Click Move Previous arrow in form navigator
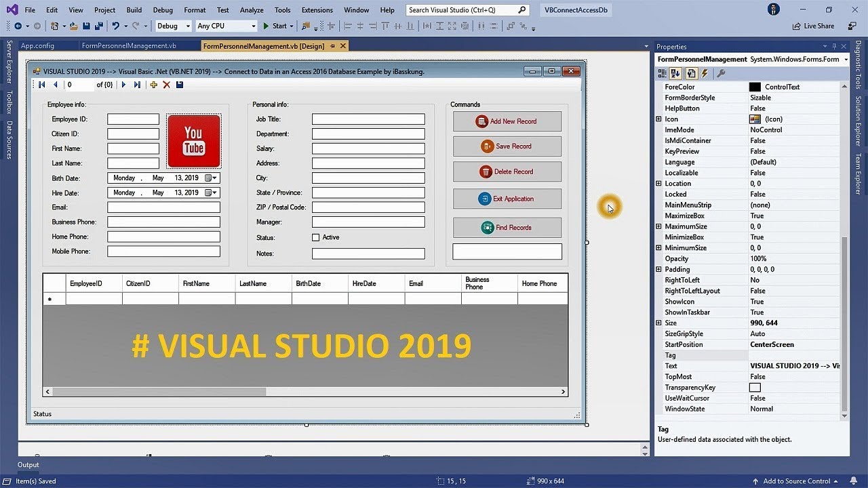Viewport: 868px width, 488px height. point(56,85)
